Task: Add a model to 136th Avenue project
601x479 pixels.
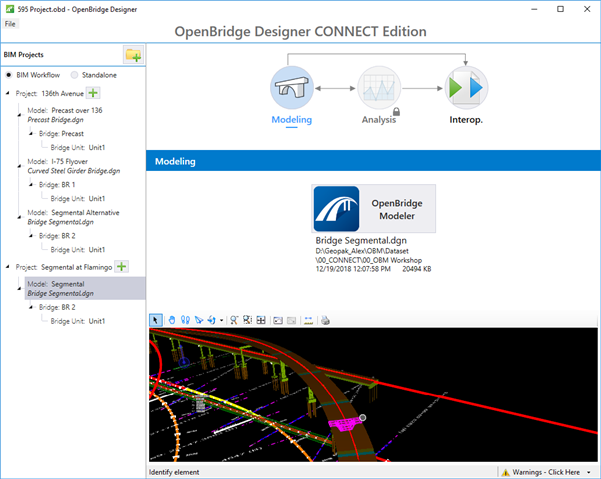Action: [93, 93]
